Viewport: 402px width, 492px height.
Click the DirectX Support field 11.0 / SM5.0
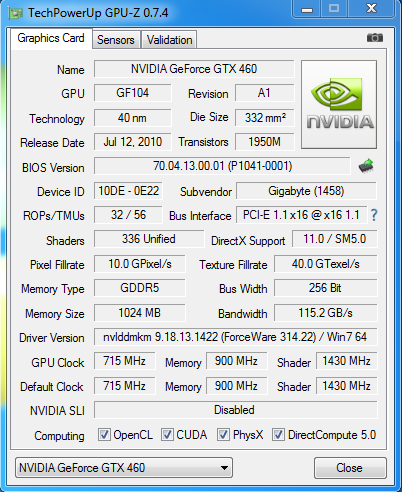[x=335, y=239]
